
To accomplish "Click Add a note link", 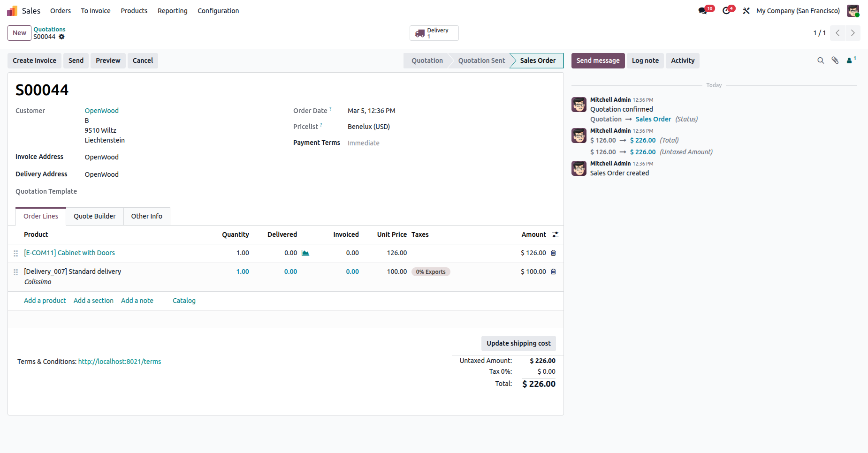I will point(137,301).
